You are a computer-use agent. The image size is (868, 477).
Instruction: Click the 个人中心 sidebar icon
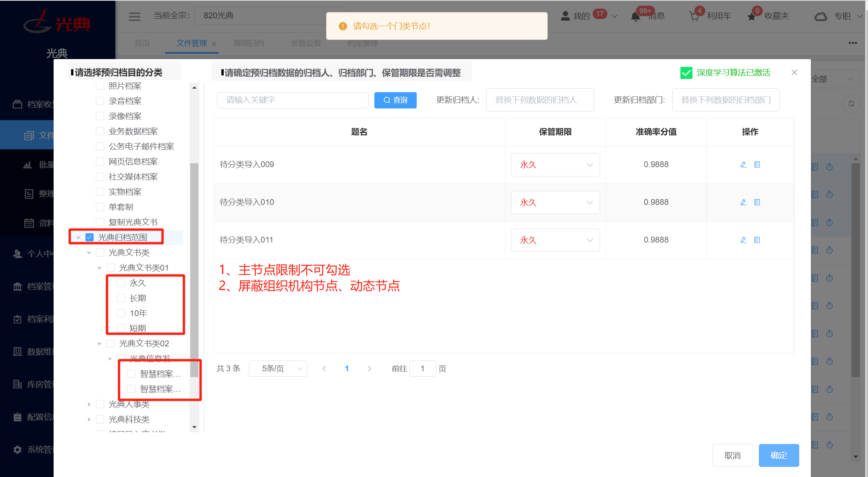(x=17, y=254)
